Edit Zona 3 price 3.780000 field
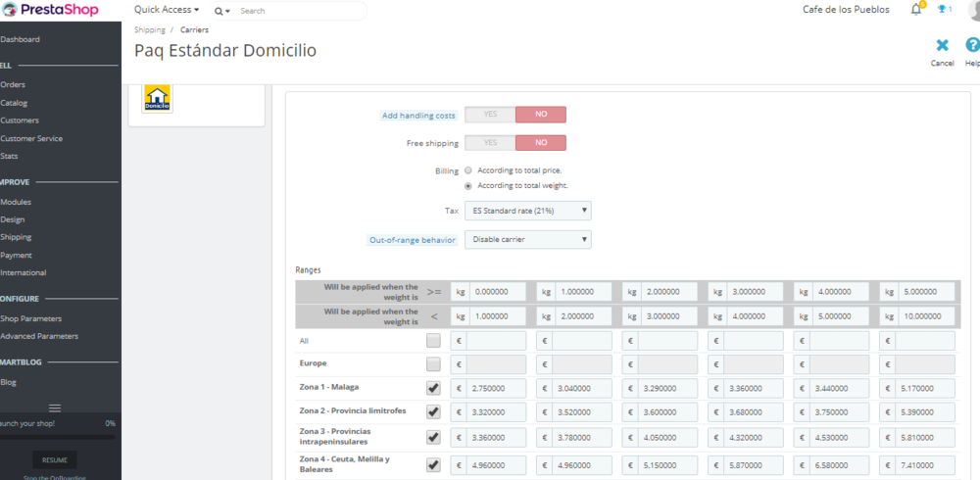The image size is (980, 480). click(582, 437)
